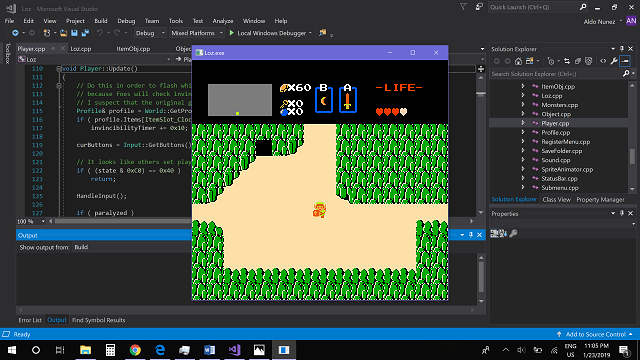This screenshot has width=640, height=360.
Task: Open the Analyze menu
Action: pos(222,21)
